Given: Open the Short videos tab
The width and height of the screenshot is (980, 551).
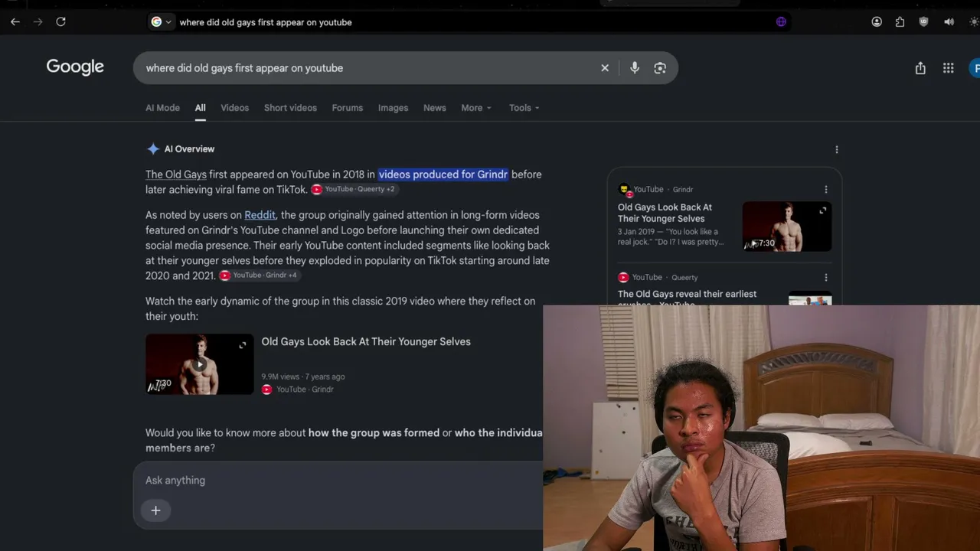Looking at the screenshot, I should (290, 108).
